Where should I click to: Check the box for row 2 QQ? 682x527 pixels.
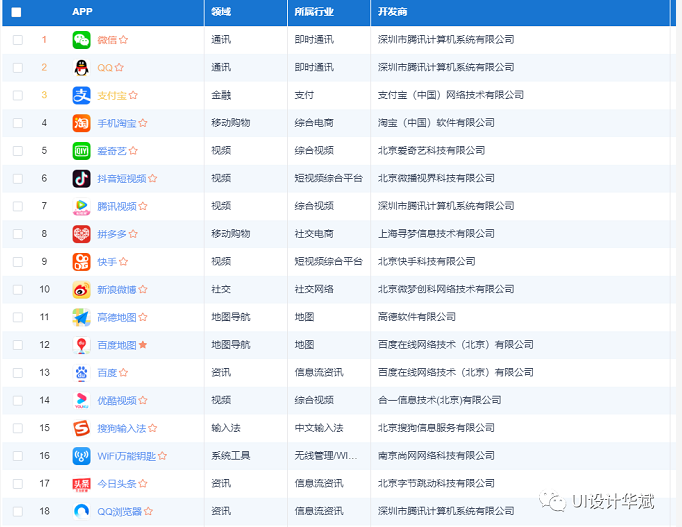tap(18, 68)
